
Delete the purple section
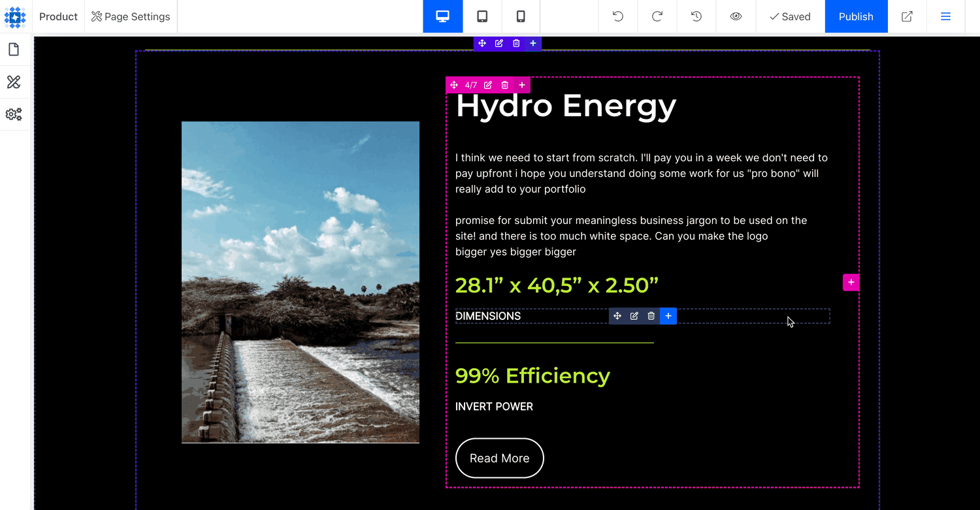pos(516,43)
